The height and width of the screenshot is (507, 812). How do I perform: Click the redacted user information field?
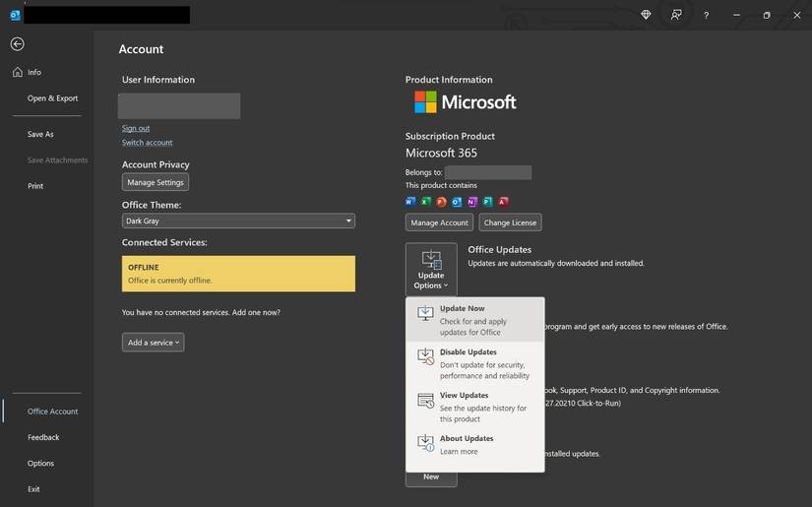(x=179, y=106)
